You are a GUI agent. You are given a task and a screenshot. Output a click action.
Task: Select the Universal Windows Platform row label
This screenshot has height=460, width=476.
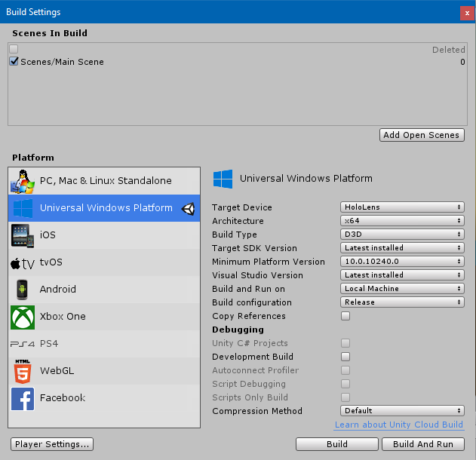tap(106, 208)
